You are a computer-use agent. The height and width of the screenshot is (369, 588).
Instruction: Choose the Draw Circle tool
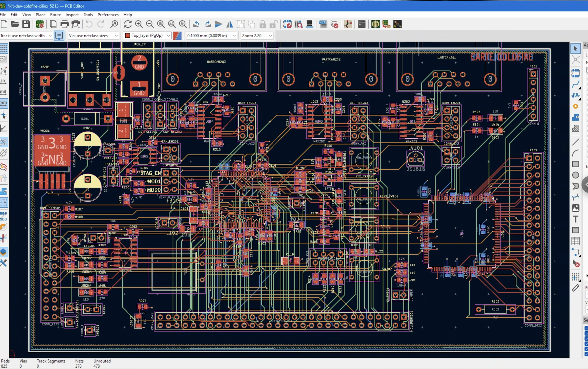tap(575, 175)
